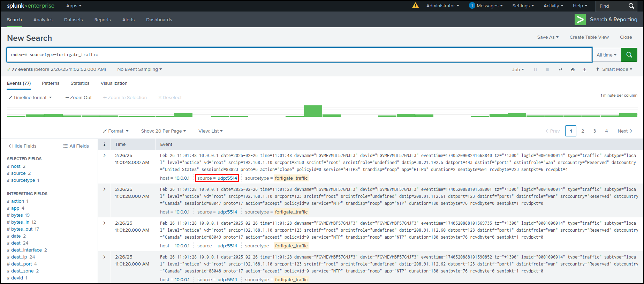Click the Event column header
Screen dimensions: 644x284
[166, 144]
